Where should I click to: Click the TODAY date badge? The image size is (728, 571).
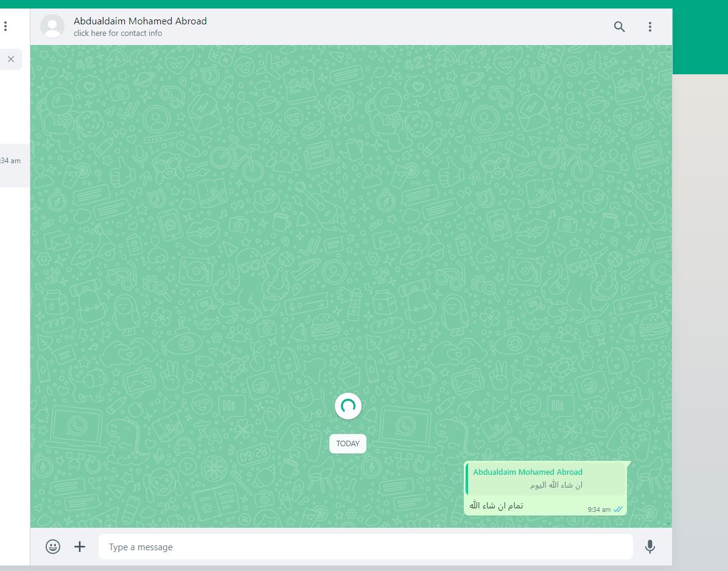(x=348, y=444)
